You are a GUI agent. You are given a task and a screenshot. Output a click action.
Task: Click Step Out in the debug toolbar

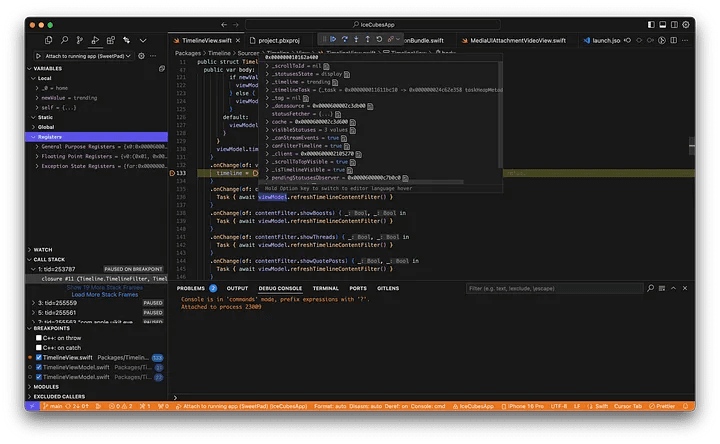(x=367, y=39)
